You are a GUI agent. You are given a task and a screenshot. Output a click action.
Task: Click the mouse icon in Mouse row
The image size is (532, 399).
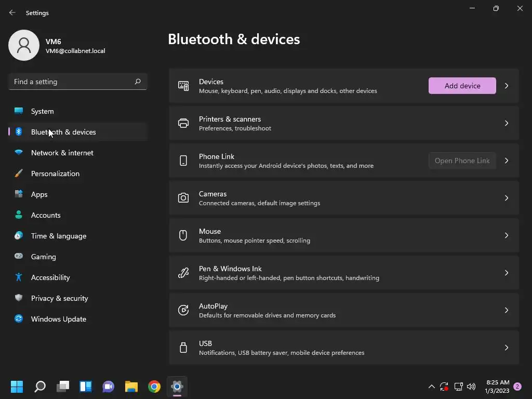tap(183, 235)
